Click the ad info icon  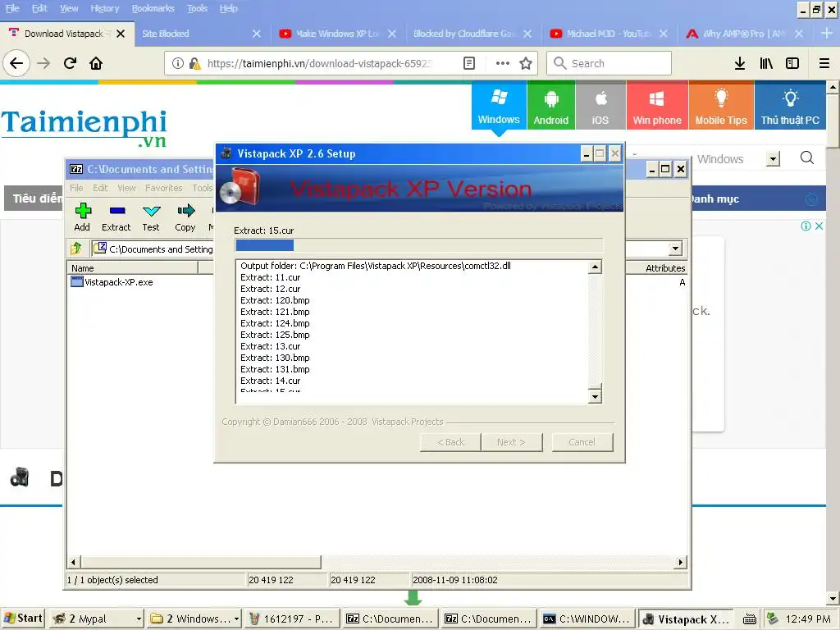tap(806, 226)
